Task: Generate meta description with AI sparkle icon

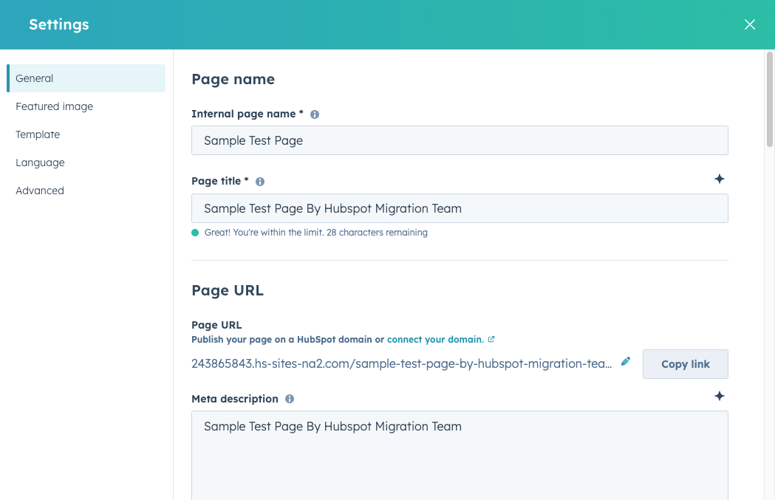Action: pos(719,396)
